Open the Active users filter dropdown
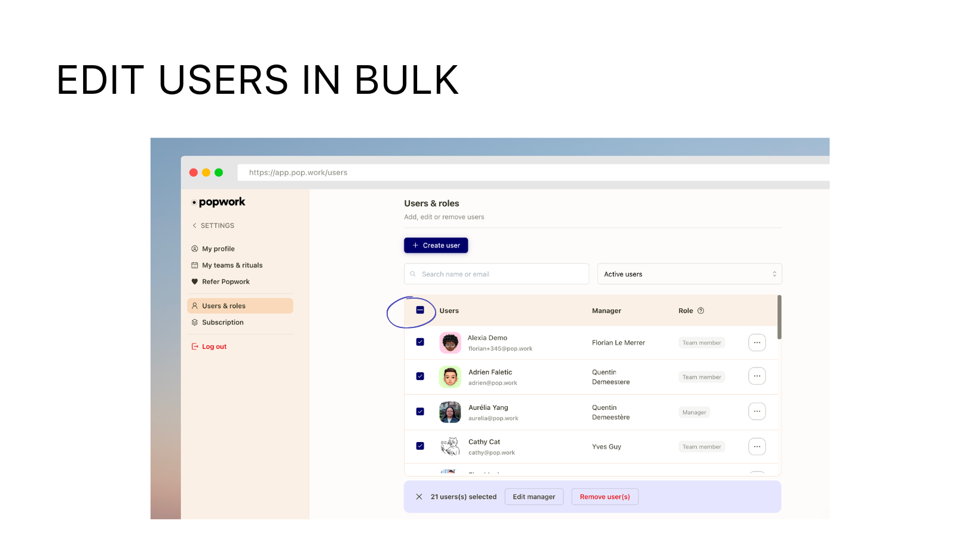The image size is (980, 552). [x=690, y=274]
